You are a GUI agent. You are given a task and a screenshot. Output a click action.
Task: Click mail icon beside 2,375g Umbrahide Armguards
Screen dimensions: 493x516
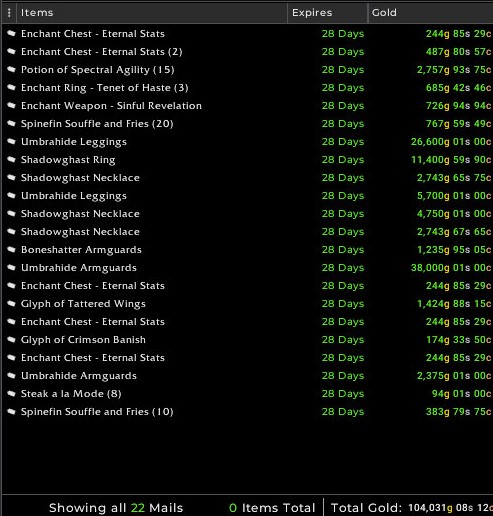point(11,375)
